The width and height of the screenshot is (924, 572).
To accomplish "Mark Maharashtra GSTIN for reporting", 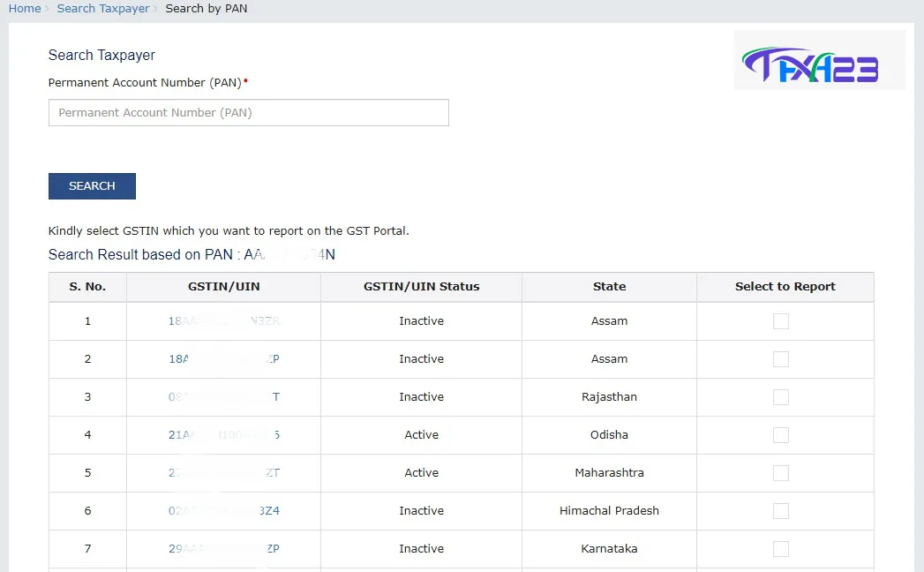I will (x=780, y=473).
